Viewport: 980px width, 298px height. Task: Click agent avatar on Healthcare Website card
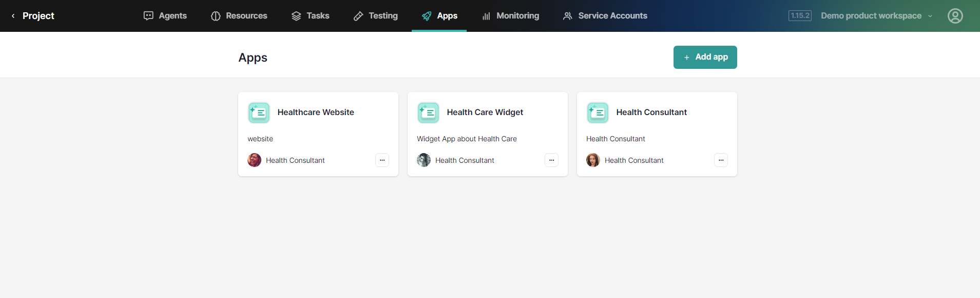click(254, 160)
